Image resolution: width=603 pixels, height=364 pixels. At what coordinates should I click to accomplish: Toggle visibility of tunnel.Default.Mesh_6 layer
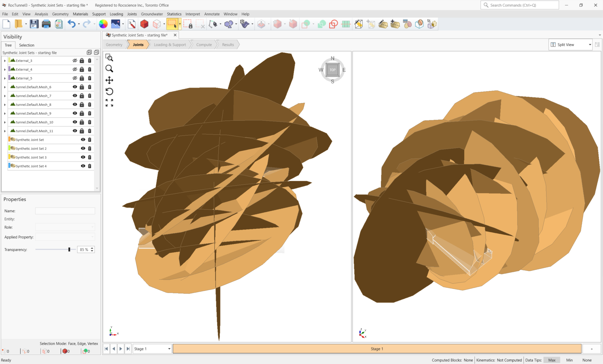(x=75, y=87)
